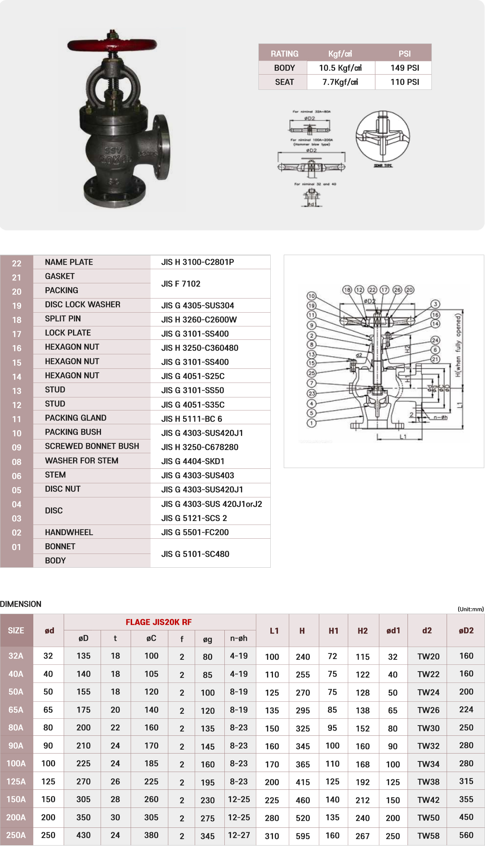Click the '10.5 Kgf/㎠' body rating value

coord(341,68)
